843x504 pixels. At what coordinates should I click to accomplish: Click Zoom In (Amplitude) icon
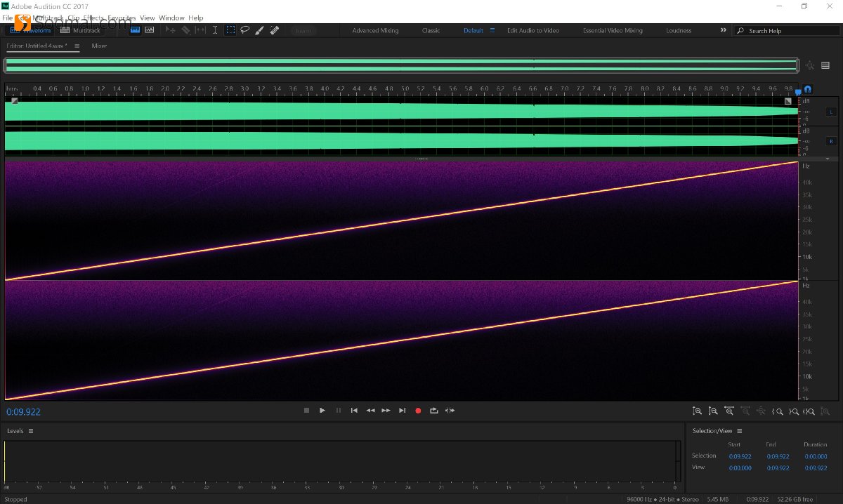[x=697, y=411]
